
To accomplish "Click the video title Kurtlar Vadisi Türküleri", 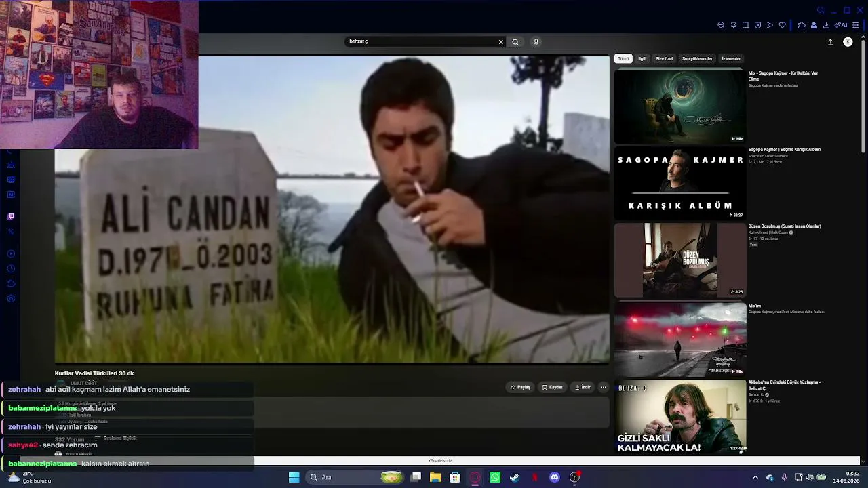I will (x=94, y=373).
